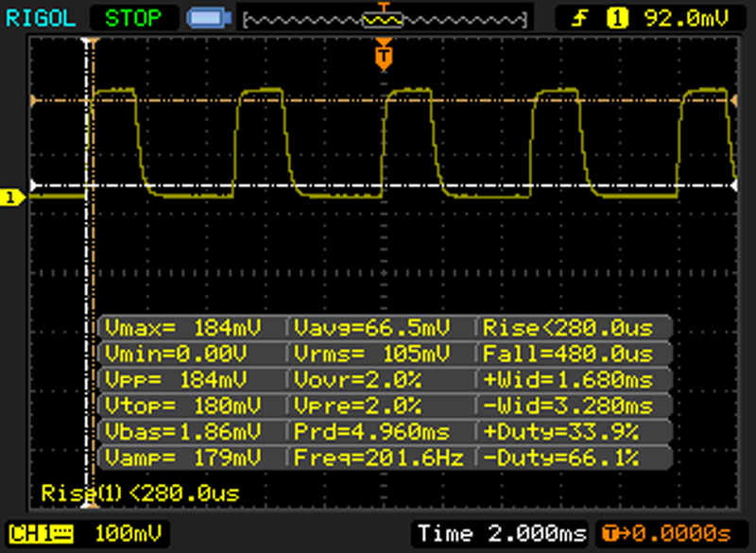
Task: Open the Time 2.000ms timebase setting
Action: coord(500,532)
